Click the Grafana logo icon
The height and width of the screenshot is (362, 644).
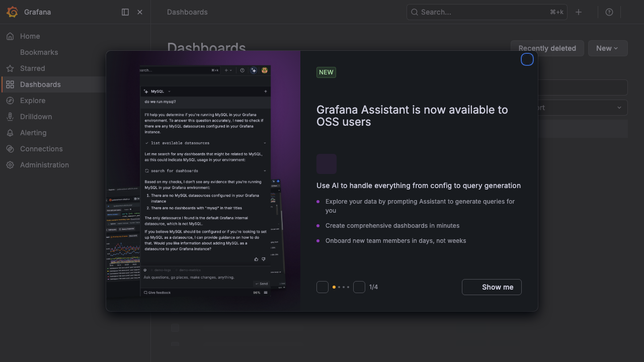tap(12, 12)
